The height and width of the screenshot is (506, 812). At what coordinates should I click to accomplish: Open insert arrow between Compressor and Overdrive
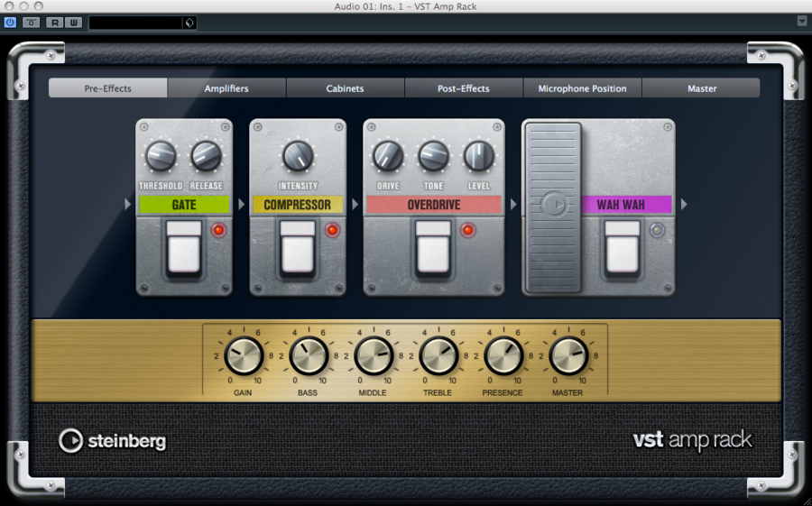[355, 204]
